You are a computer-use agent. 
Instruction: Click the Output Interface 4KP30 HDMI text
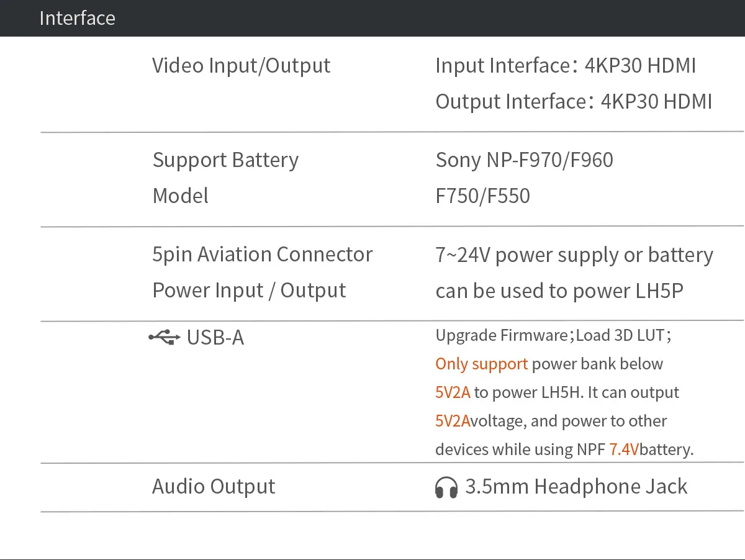click(574, 101)
